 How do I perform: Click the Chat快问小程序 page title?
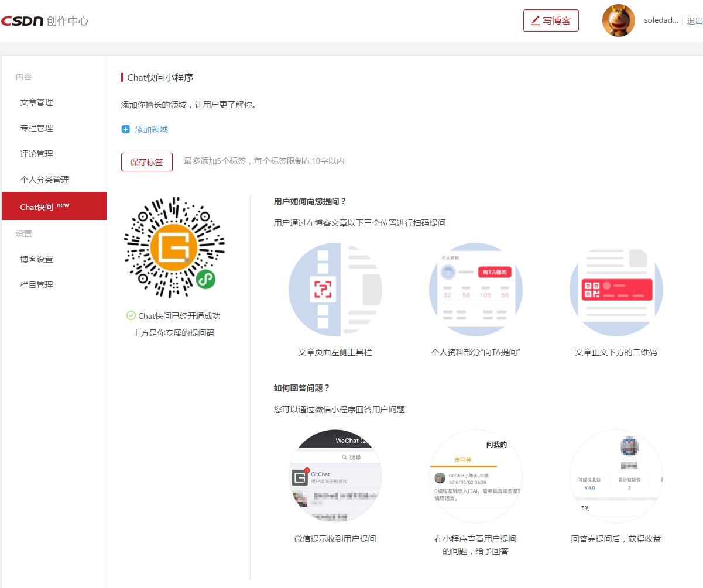pos(160,77)
